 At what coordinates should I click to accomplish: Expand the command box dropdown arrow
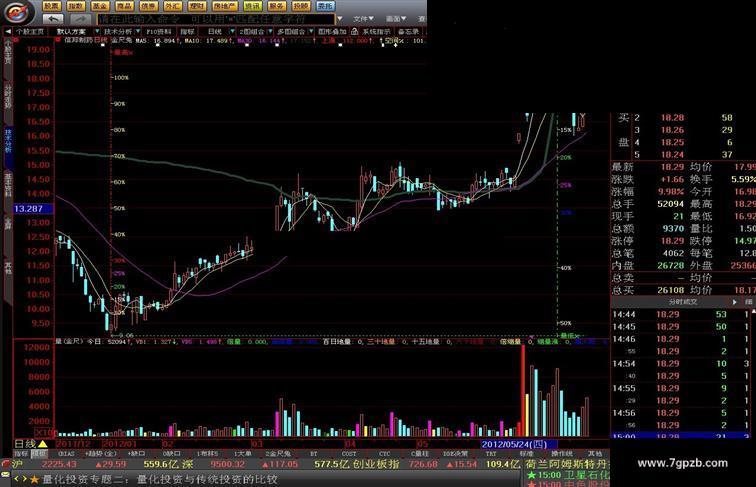coord(340,19)
